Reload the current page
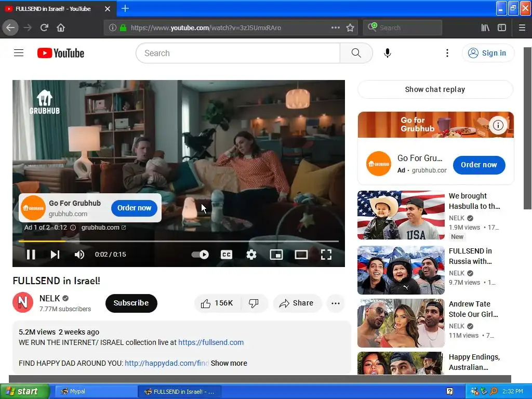This screenshot has height=399, width=532. [44, 28]
